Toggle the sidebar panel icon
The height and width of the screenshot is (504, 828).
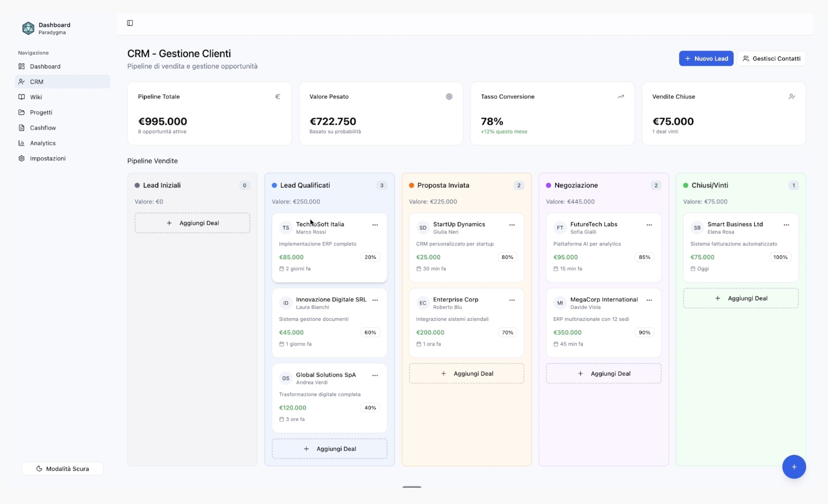pos(130,23)
